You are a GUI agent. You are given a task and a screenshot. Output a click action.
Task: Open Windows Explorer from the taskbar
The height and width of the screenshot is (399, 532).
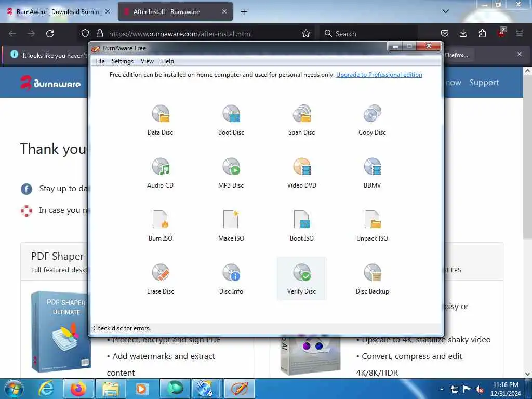(x=111, y=389)
